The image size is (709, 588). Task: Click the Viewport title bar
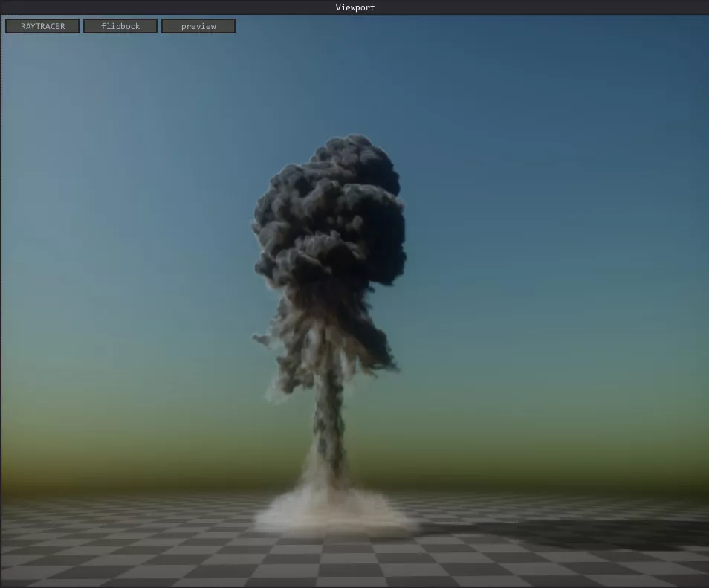pyautogui.click(x=354, y=7)
